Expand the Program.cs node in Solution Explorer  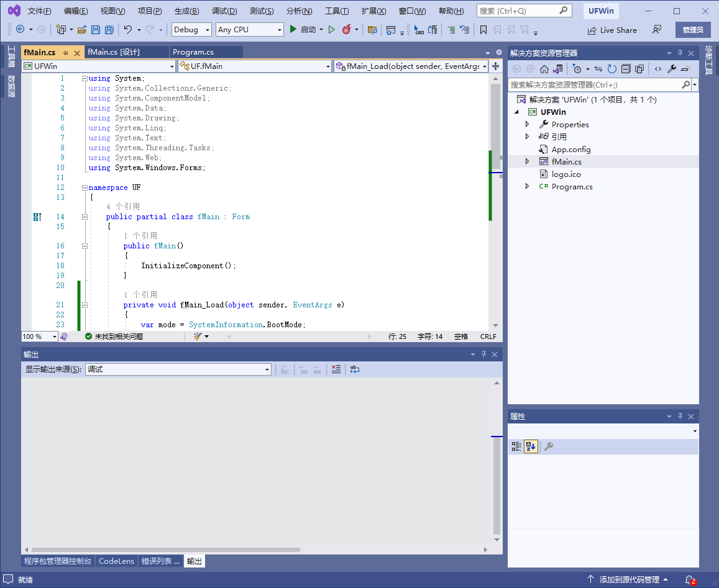528,186
